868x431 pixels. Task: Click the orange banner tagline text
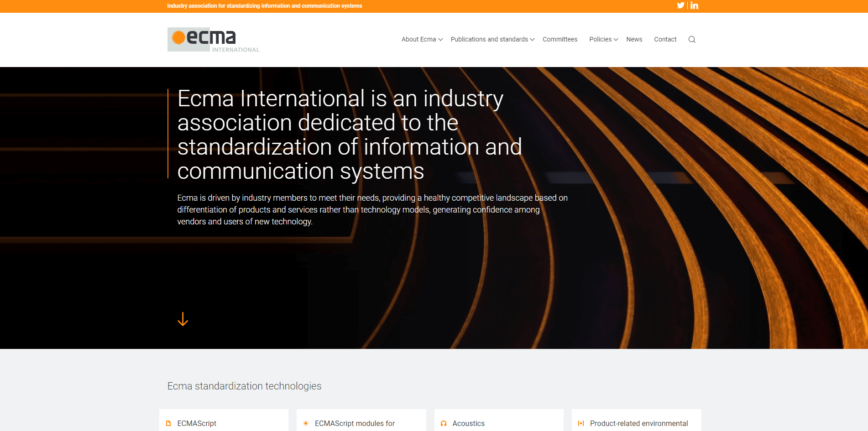[x=265, y=6]
